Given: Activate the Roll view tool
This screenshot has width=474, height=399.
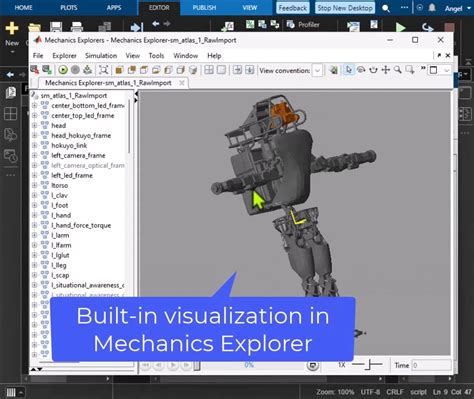Looking at the screenshot, I should (x=373, y=70).
